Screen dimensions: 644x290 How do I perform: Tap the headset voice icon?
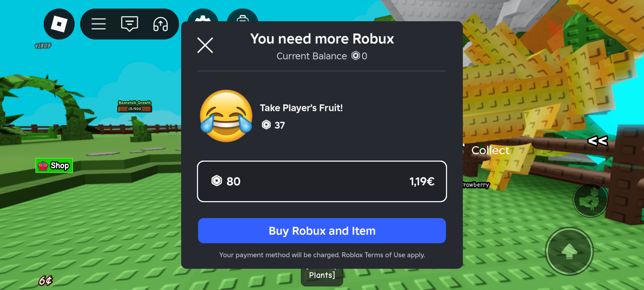point(160,24)
